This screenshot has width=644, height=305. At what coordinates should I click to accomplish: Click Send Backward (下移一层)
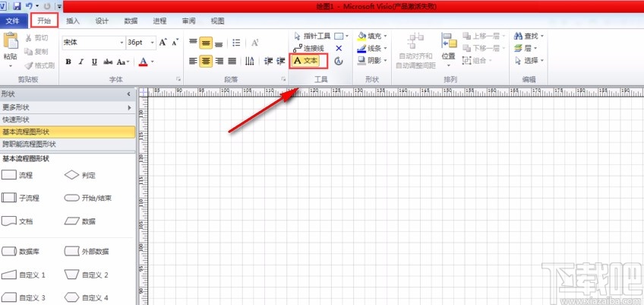[483, 49]
